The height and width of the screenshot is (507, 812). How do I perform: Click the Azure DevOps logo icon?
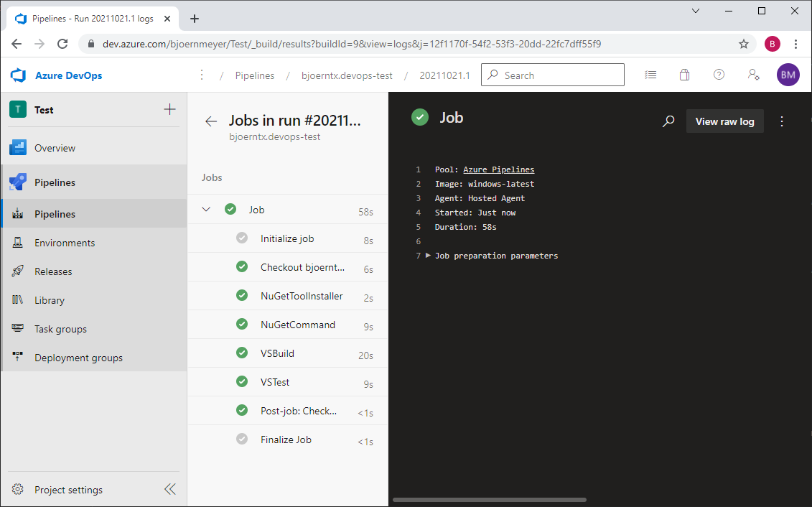click(x=18, y=75)
